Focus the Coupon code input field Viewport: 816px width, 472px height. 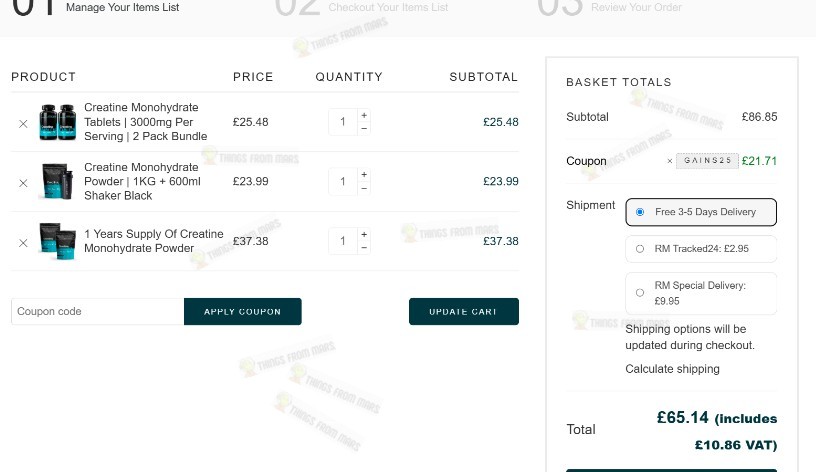[98, 311]
